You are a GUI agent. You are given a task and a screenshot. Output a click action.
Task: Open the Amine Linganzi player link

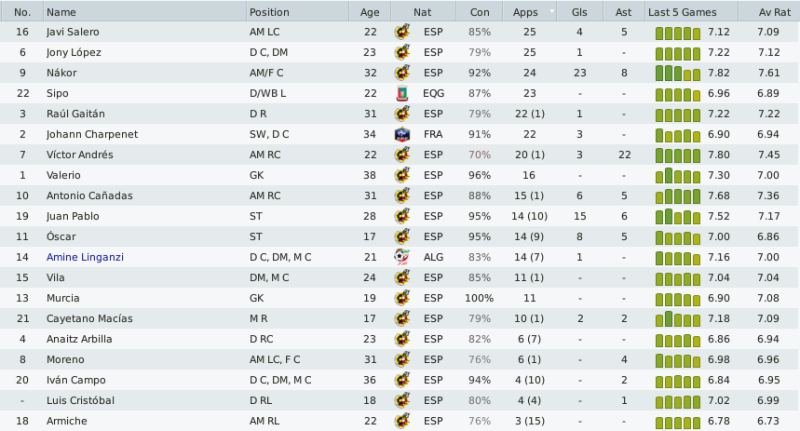coord(85,257)
